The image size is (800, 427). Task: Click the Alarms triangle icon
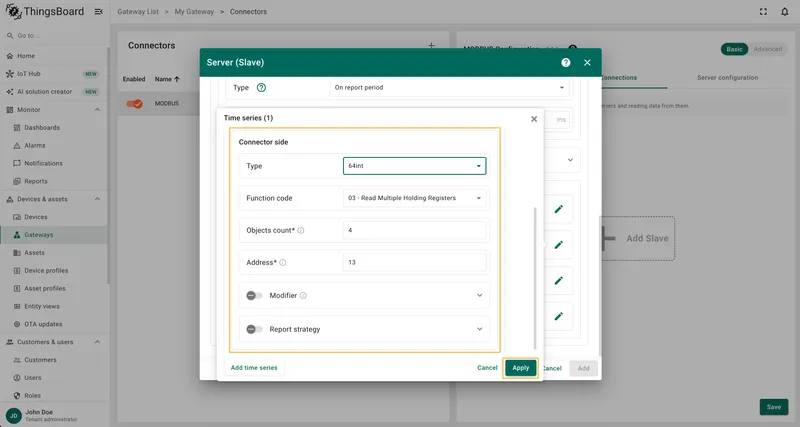(x=17, y=145)
